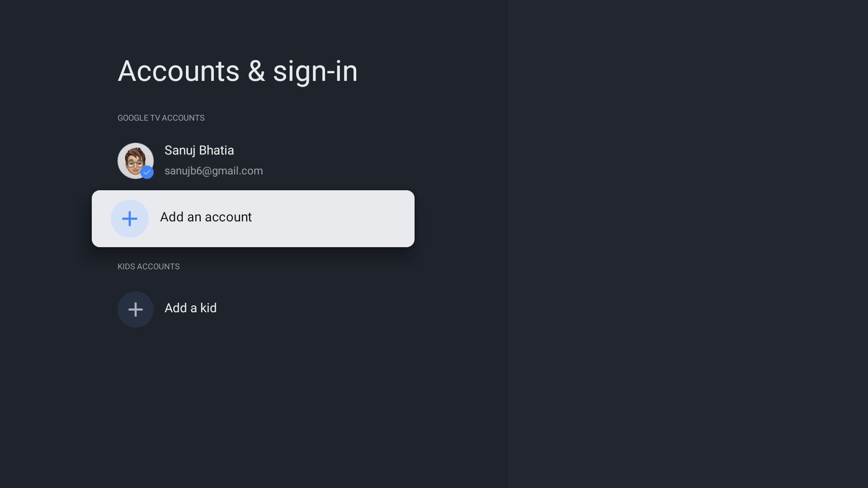Screen dimensions: 868x488
Task: Click the word "KIDS" in the section label
Action: tap(126, 267)
